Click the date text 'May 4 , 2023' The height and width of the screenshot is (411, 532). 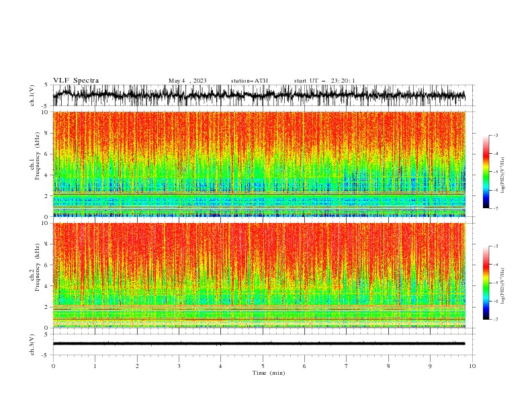(x=187, y=81)
